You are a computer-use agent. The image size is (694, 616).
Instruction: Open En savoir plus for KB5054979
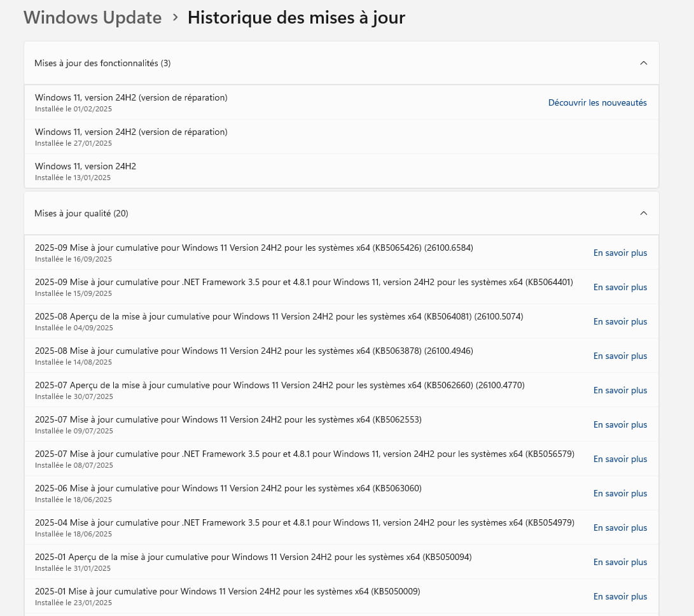click(620, 528)
